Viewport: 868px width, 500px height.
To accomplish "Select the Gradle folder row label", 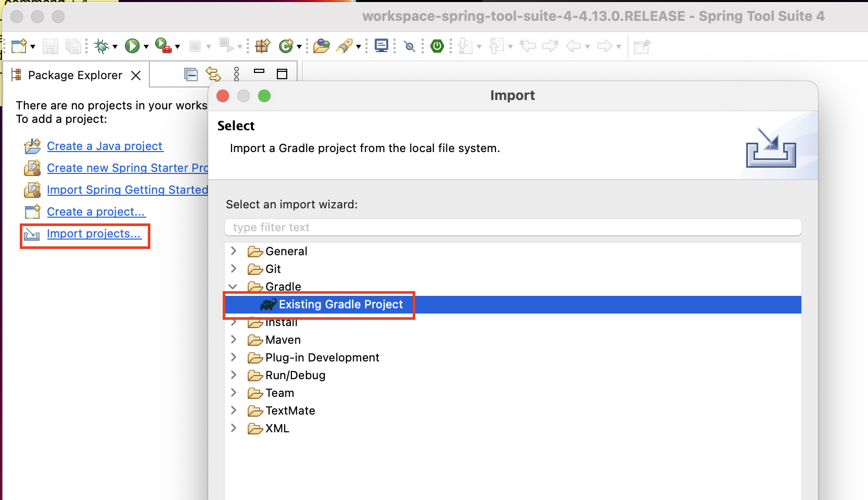I will pos(283,287).
